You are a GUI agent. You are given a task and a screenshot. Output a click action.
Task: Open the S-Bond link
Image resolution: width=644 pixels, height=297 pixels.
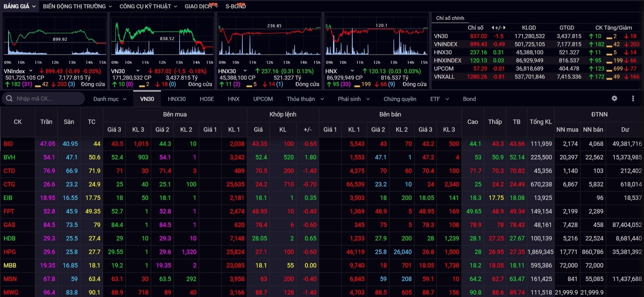(x=235, y=6)
